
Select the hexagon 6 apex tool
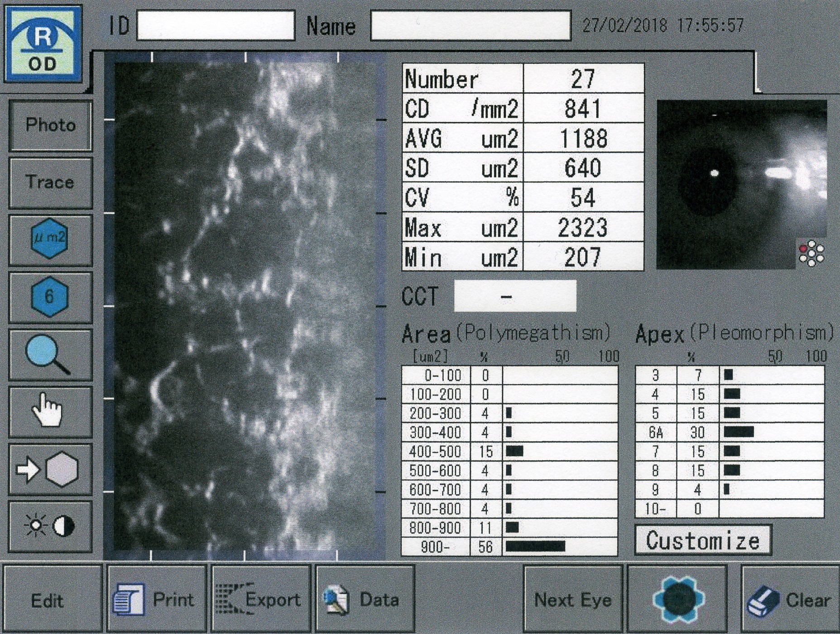(x=50, y=297)
